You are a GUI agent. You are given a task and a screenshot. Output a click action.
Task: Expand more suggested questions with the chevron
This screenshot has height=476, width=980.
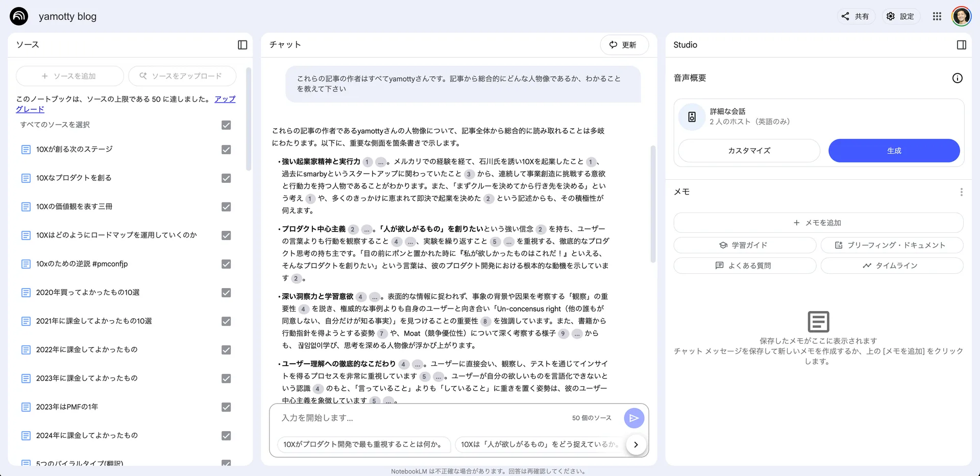636,444
